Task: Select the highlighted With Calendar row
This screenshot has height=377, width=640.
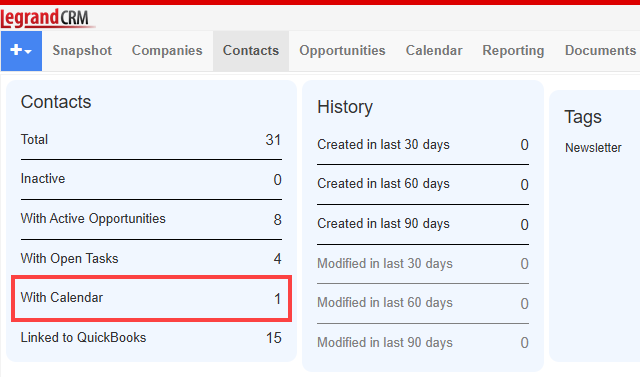Action: (x=151, y=298)
